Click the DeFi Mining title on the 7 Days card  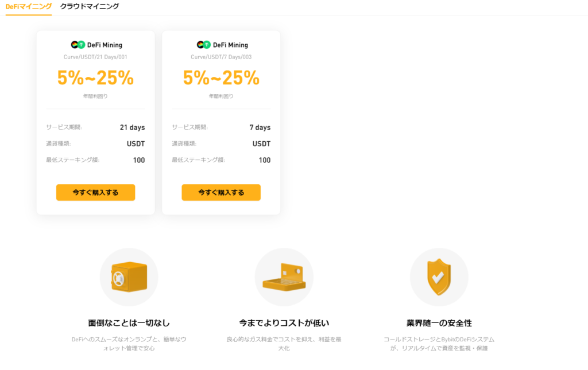231,45
